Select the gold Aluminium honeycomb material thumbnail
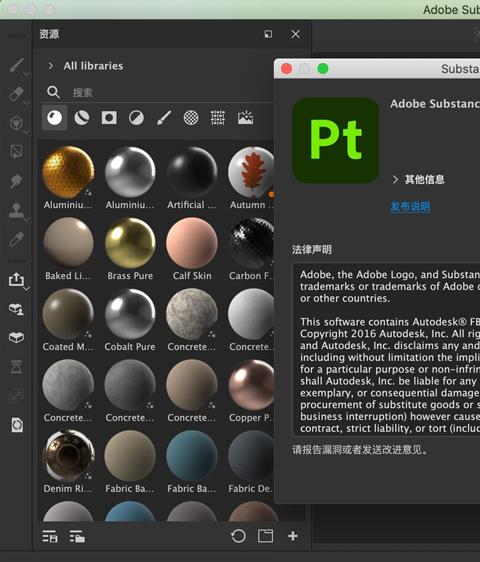Image resolution: width=480 pixels, height=562 pixels. point(68,172)
